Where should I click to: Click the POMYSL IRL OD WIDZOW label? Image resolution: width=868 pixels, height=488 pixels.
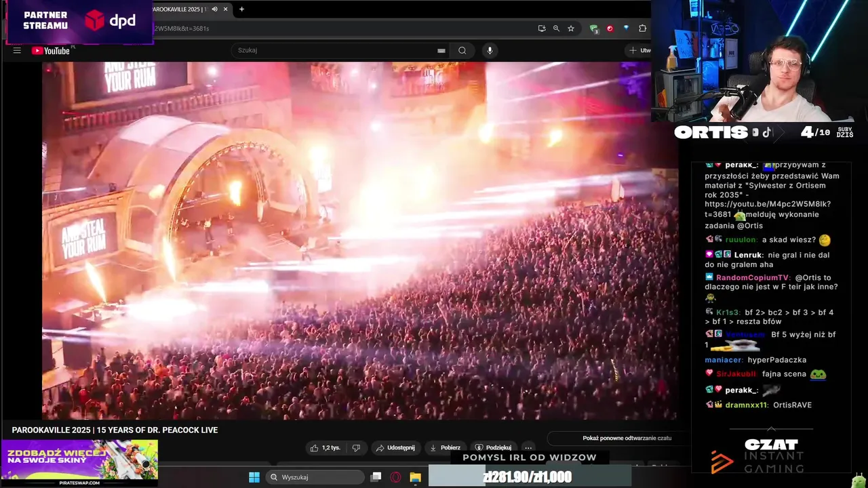(530, 457)
